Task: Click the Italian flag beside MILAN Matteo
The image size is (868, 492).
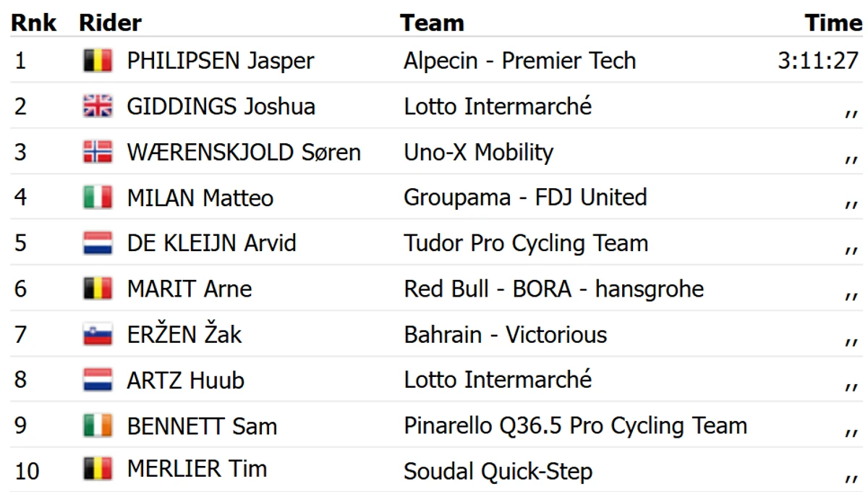Action: point(98,198)
